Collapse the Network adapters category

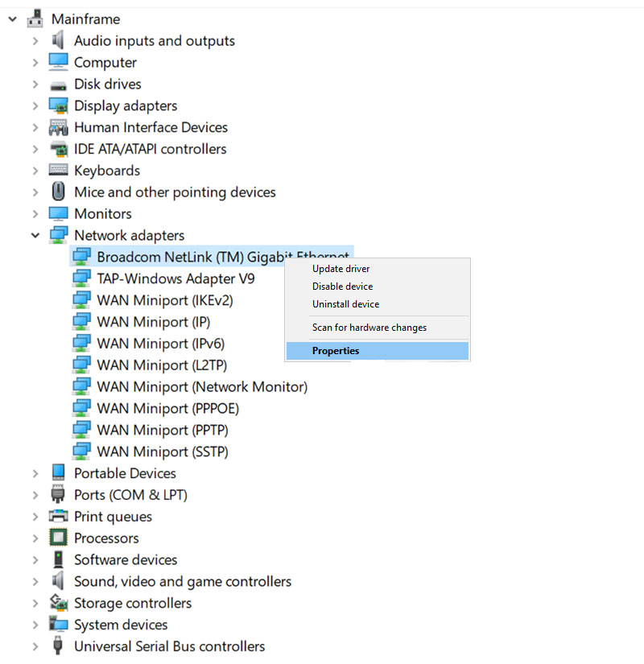point(35,236)
